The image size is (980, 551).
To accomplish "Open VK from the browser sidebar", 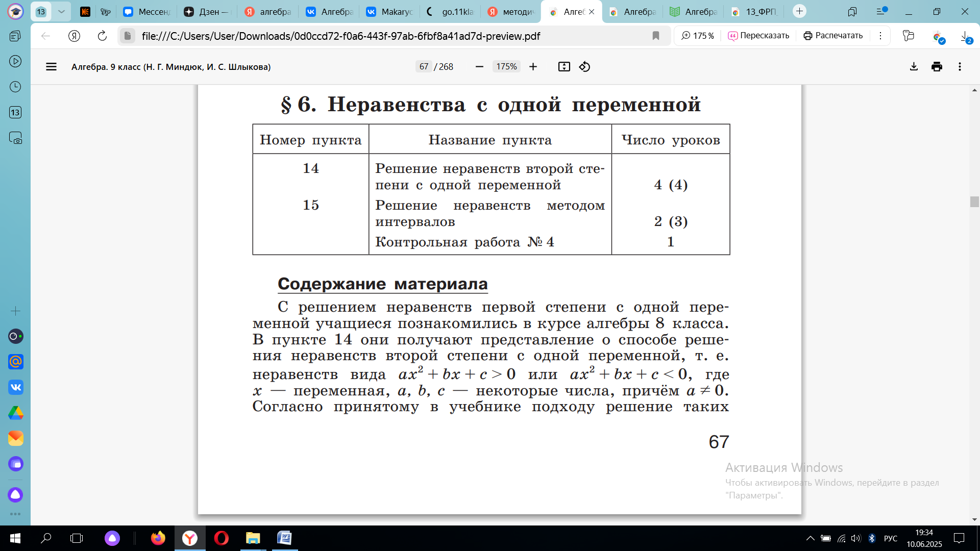I will tap(16, 387).
